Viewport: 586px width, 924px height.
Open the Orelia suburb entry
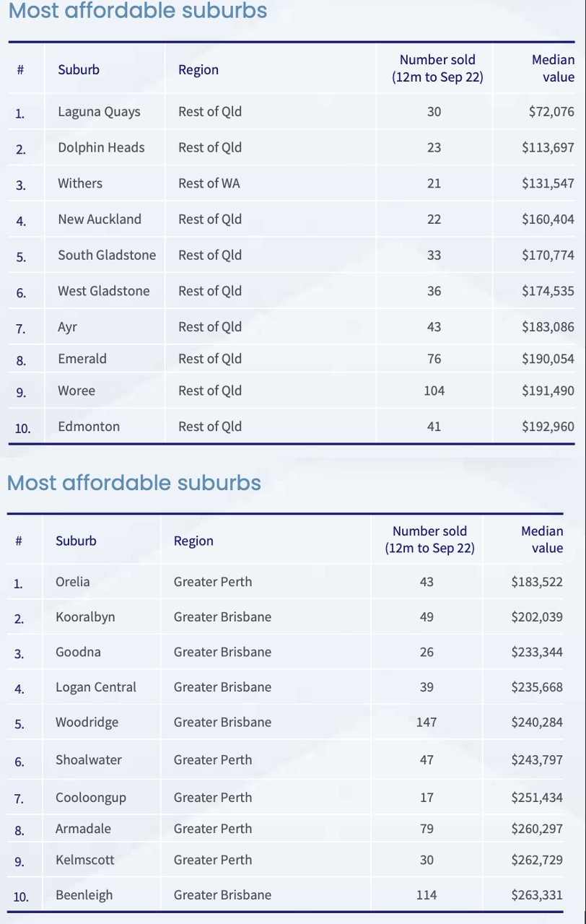[73, 581]
